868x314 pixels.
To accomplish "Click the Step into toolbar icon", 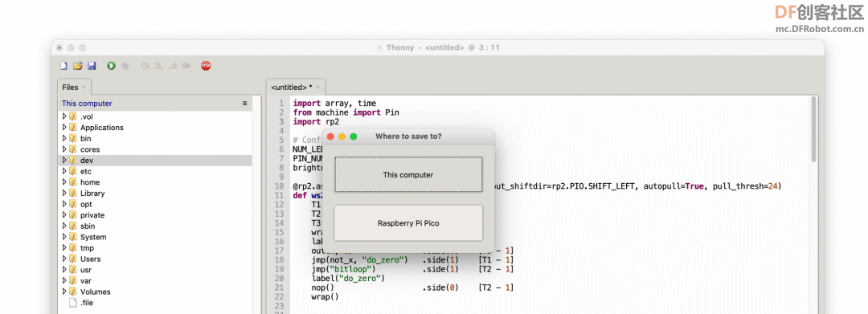I will click(159, 66).
